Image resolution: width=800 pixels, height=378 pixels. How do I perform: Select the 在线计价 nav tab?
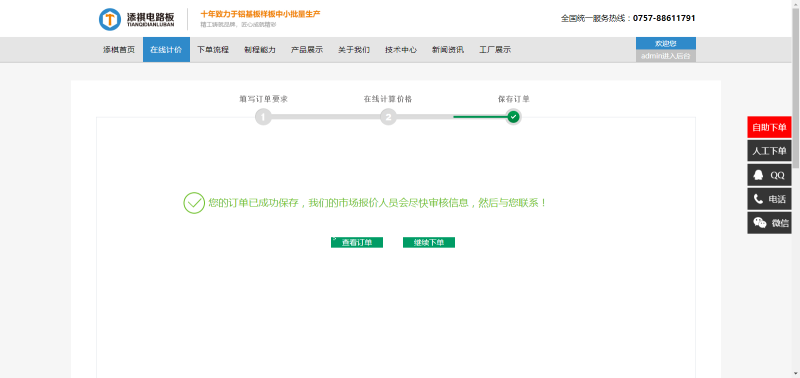click(x=166, y=49)
